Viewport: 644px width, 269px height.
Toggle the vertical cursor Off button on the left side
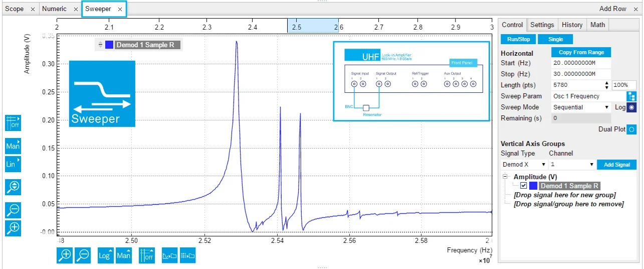click(13, 123)
